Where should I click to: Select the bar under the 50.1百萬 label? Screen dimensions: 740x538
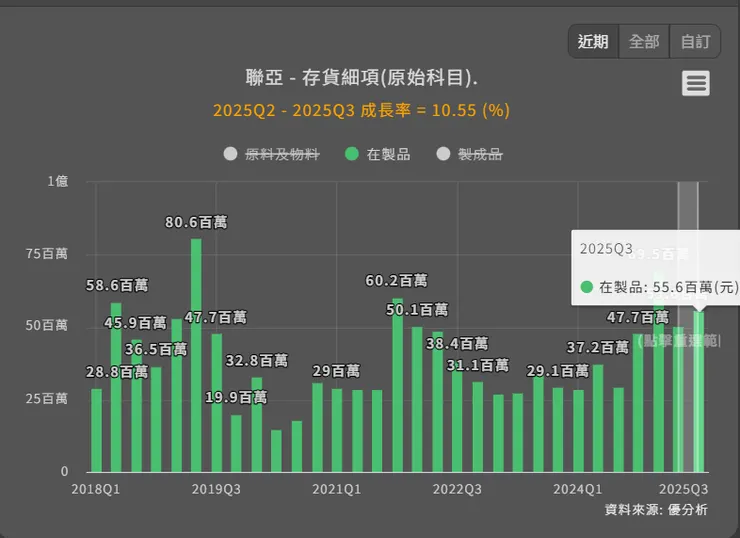[x=417, y=399]
